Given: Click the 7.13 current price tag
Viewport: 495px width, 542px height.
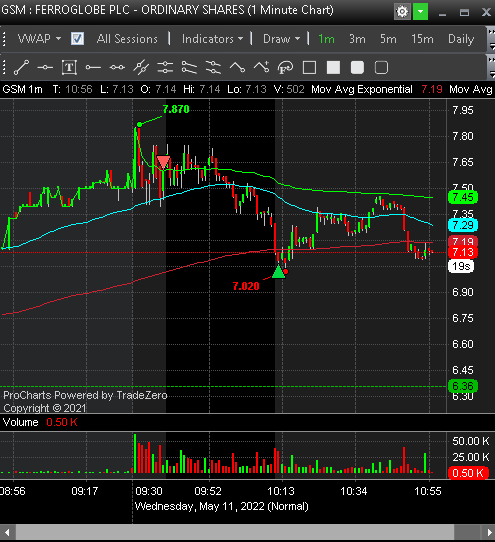Looking at the screenshot, I should pyautogui.click(x=463, y=252).
